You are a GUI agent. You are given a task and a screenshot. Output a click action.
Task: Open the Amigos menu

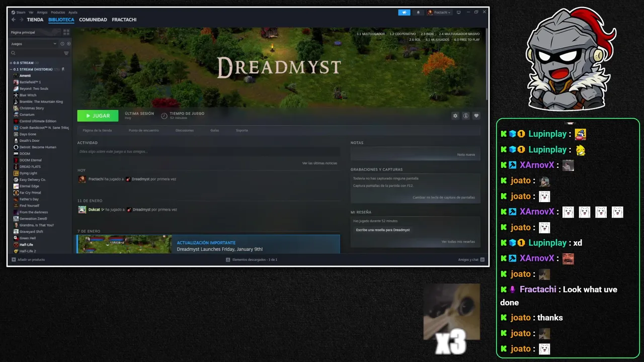pyautogui.click(x=42, y=12)
